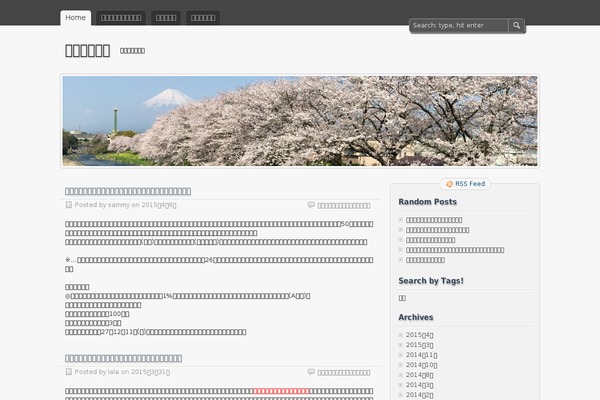Open archive 2014年10月
600x400 pixels.
pos(421,365)
